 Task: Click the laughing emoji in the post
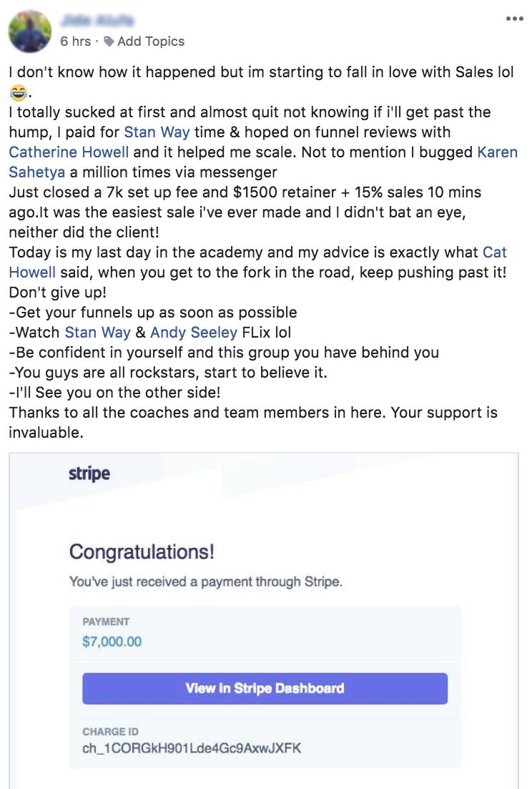[17, 92]
